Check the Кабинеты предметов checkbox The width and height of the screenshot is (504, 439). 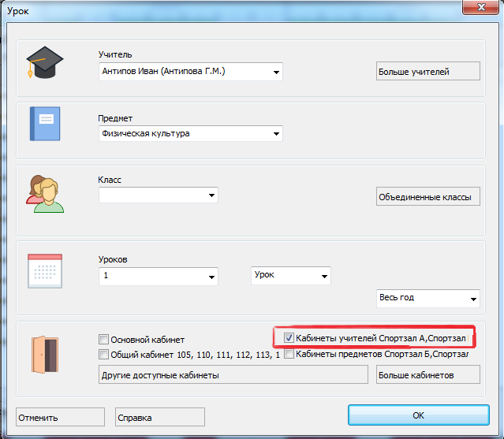tap(289, 355)
